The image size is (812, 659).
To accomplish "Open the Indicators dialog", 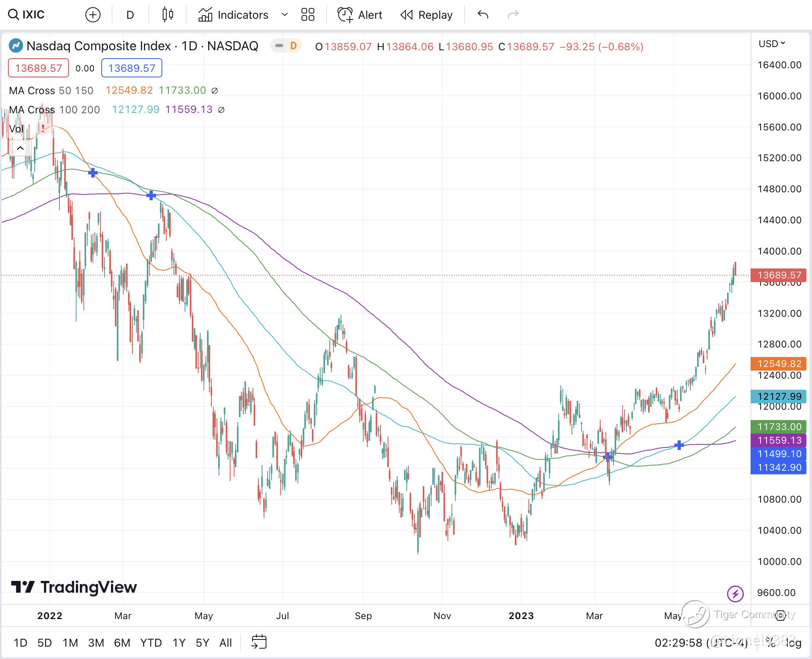I will pyautogui.click(x=234, y=15).
